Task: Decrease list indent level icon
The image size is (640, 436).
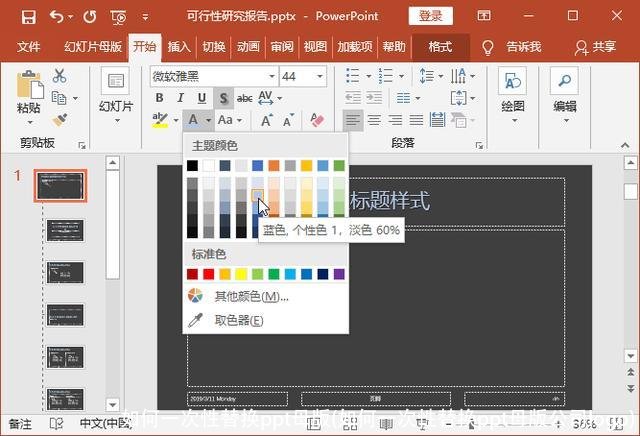Action: 353,98
